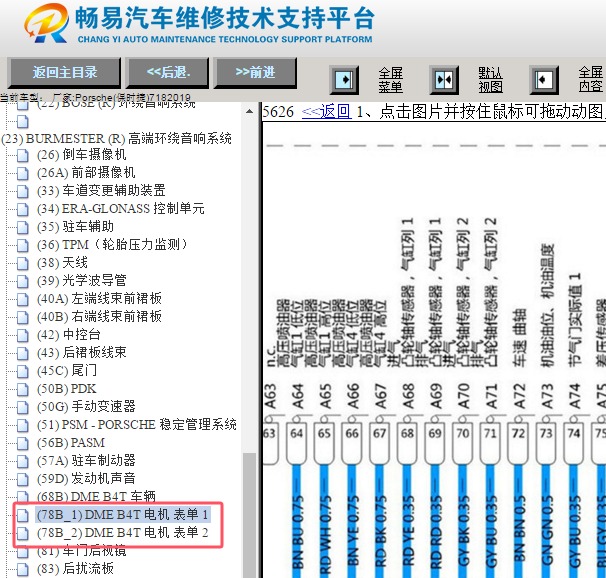The width and height of the screenshot is (606, 578).
Task: Click page icon beside (51) PSM
Action: pyautogui.click(x=23, y=425)
